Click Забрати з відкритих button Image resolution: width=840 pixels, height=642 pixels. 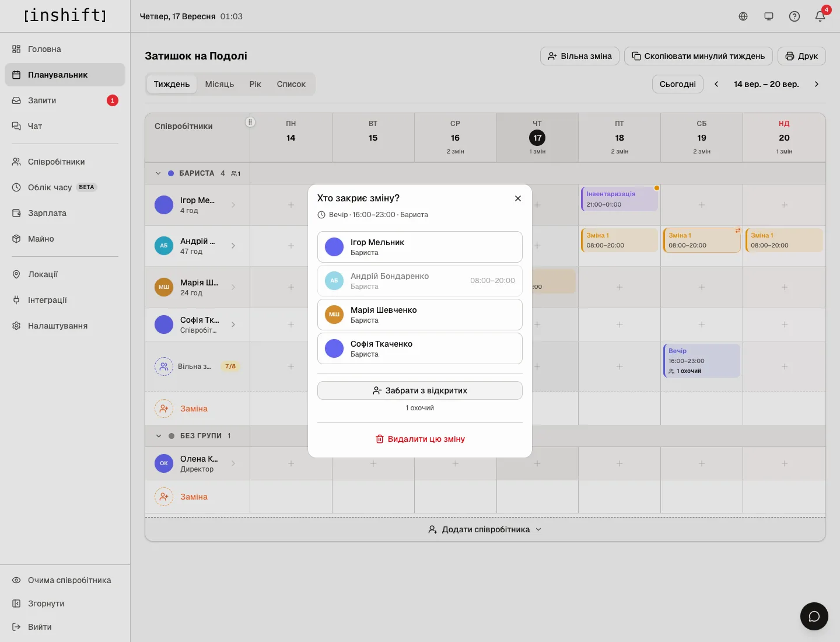point(420,390)
